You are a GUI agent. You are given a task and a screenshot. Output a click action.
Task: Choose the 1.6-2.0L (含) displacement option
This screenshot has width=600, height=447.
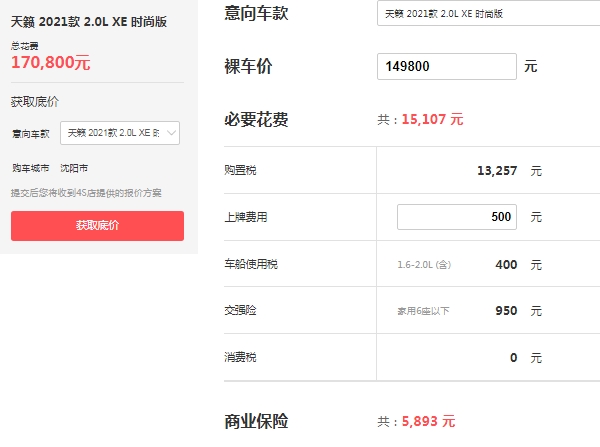pos(424,265)
